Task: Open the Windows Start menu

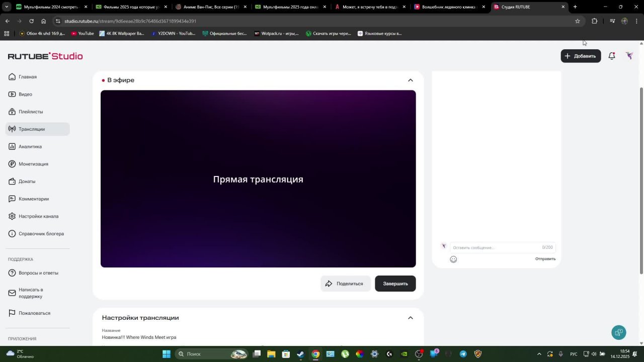Action: pyautogui.click(x=167, y=354)
